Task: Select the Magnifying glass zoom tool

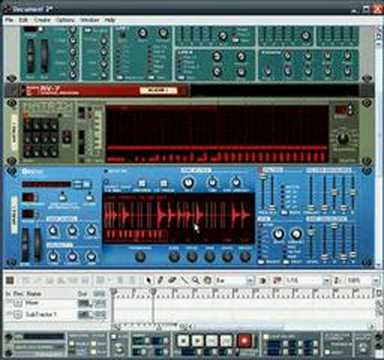Action: point(195,280)
